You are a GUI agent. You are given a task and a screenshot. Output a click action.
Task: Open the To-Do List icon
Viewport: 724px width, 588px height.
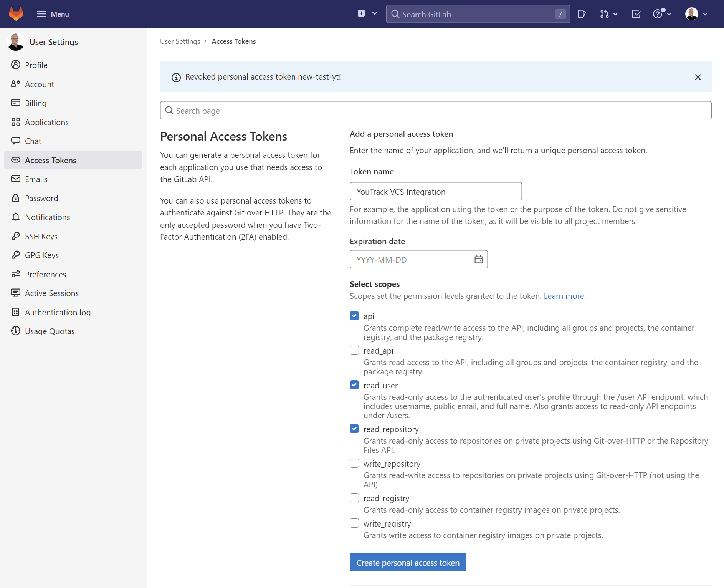(636, 14)
